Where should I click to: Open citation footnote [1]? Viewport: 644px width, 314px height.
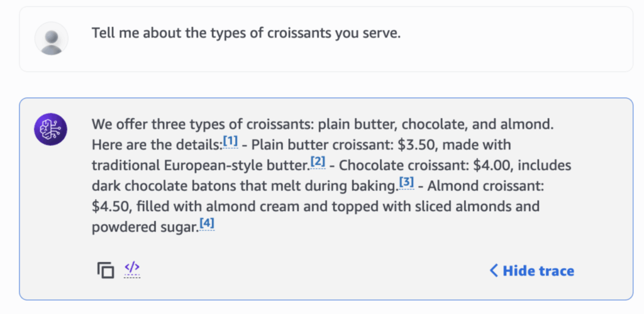(230, 141)
